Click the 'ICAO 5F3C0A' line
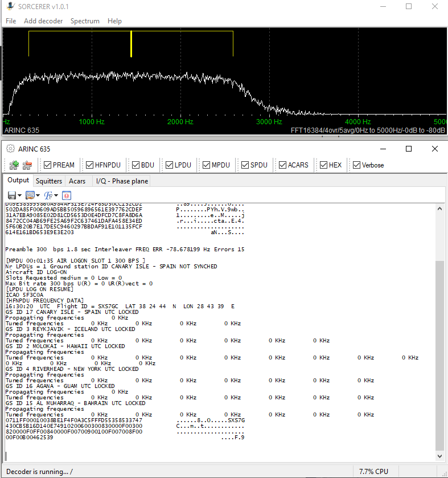This screenshot has width=448, height=478. (x=24, y=295)
